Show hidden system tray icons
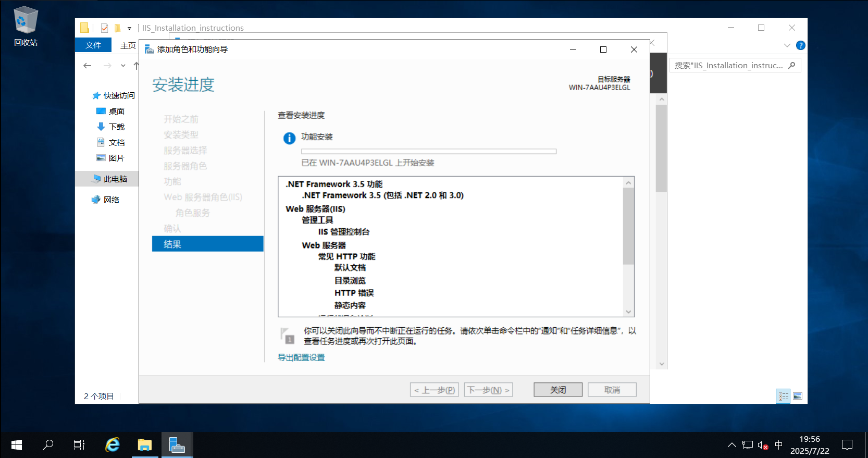Image resolution: width=868 pixels, height=458 pixels. (731, 445)
